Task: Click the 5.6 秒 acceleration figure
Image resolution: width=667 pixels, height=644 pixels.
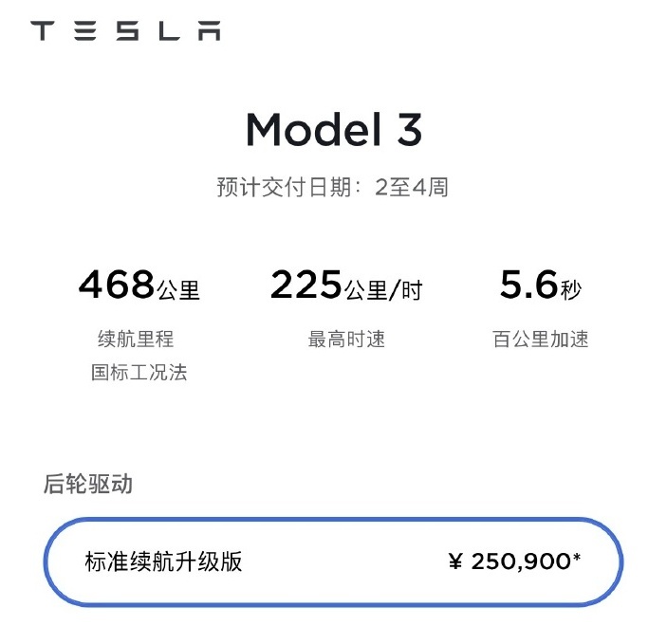Action: click(540, 285)
